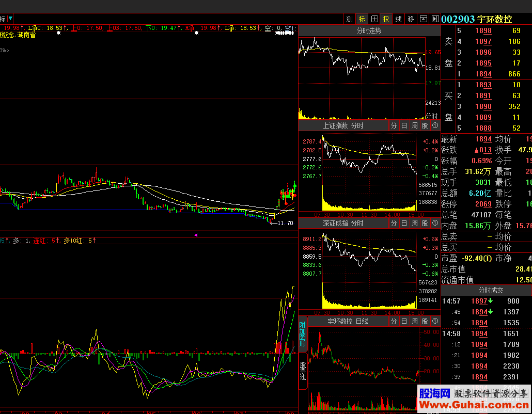Switch 上证指数 panel to 日 view
The width and height of the screenshot is (532, 414).
tap(404, 126)
